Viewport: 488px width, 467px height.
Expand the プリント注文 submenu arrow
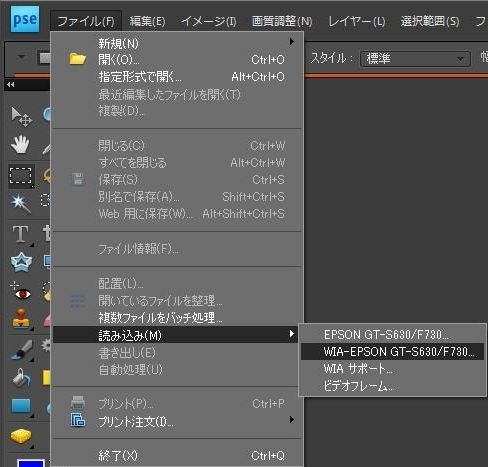[x=292, y=420]
